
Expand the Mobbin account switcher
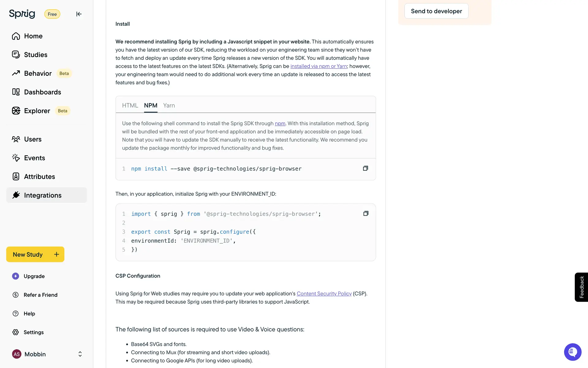coord(80,354)
